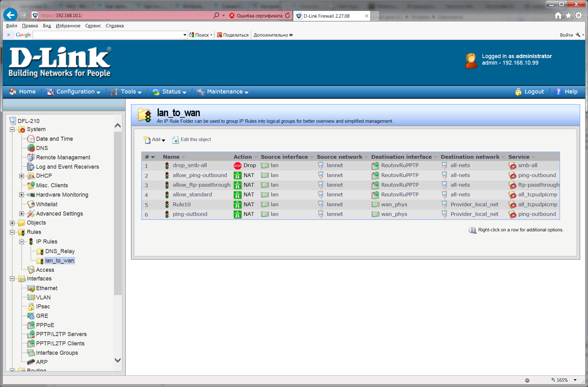The height and width of the screenshot is (387, 588).
Task: Click the IPsec padlock icon in tree
Action: 31,307
